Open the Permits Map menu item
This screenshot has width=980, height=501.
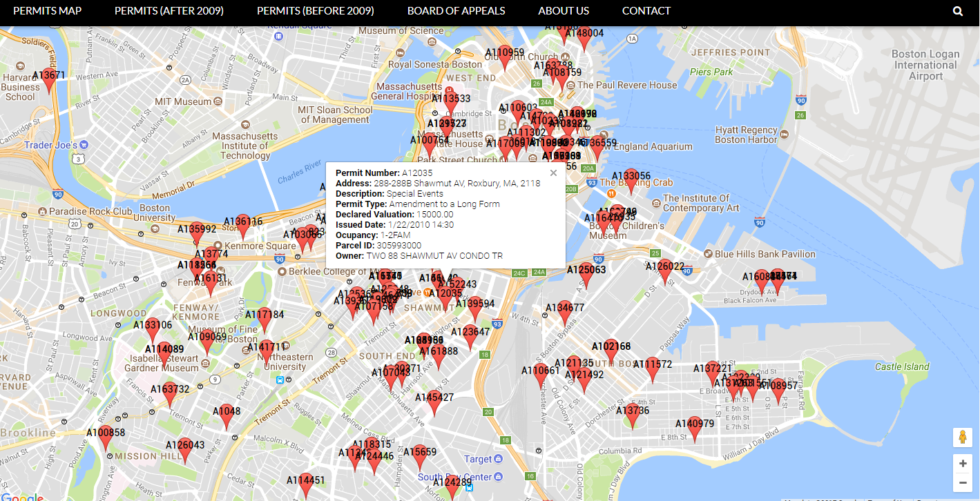click(47, 11)
